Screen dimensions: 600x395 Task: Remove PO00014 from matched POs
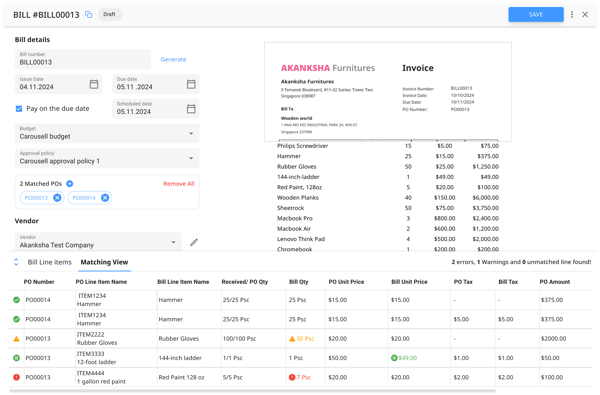click(105, 198)
